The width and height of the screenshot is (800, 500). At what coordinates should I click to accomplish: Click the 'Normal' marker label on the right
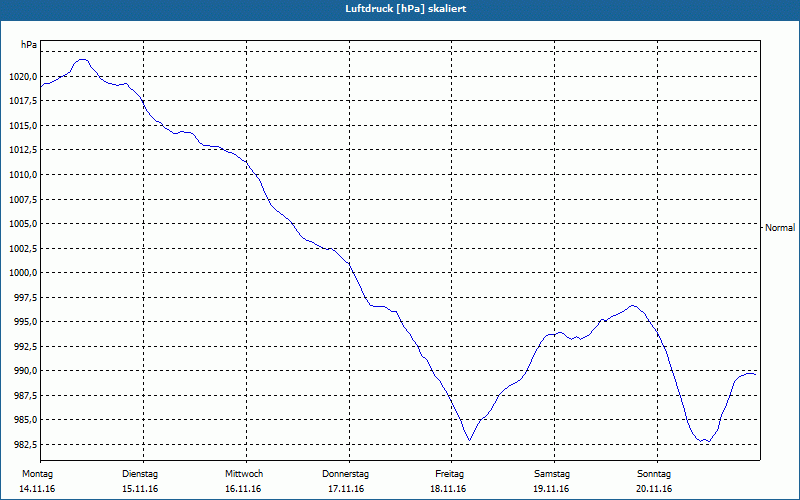tap(780, 228)
